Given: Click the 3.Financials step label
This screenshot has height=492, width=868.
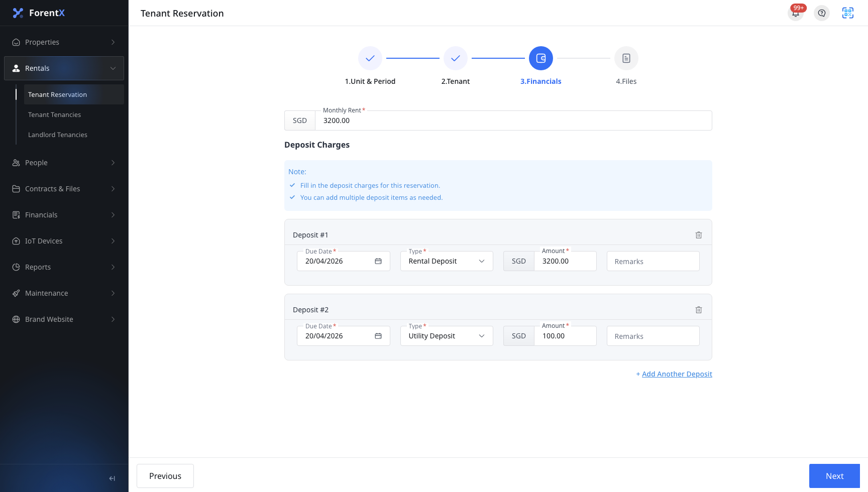Looking at the screenshot, I should 541,81.
